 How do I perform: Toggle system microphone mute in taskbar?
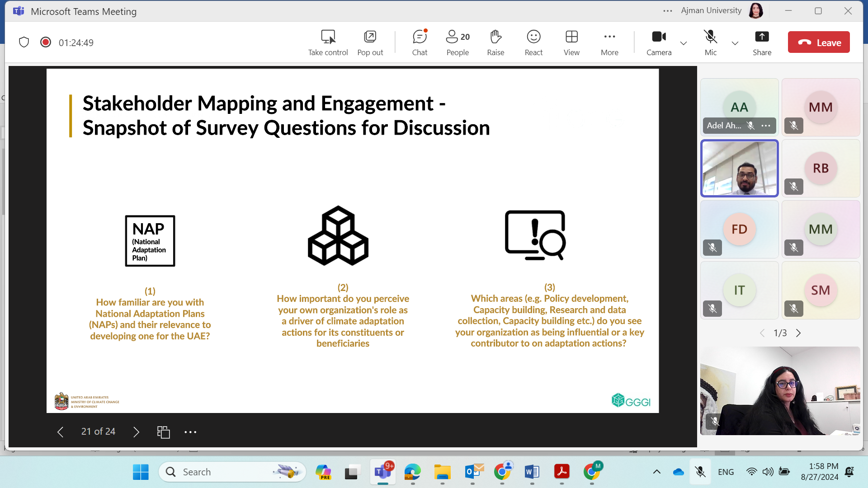pyautogui.click(x=700, y=472)
